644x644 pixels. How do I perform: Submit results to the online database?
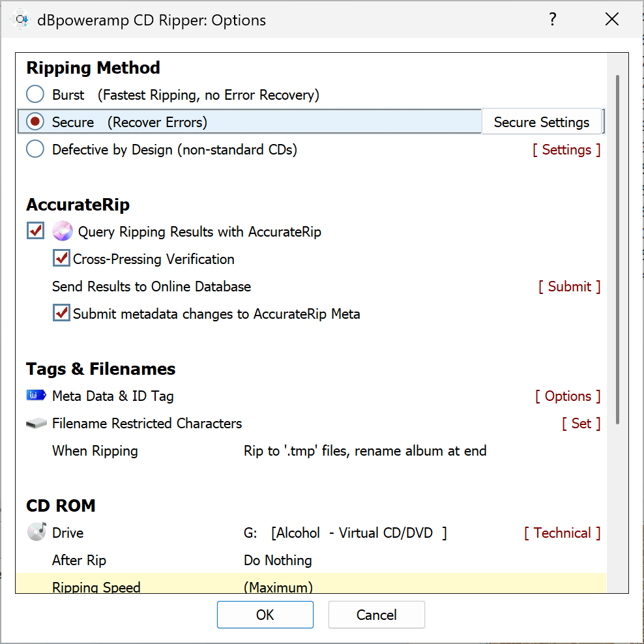(569, 286)
